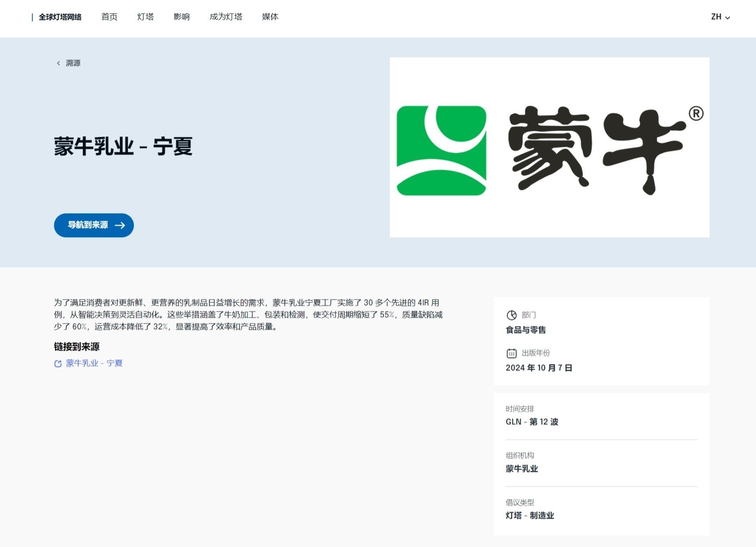The width and height of the screenshot is (756, 547).
Task: Click 全球灯塔网络 in the header
Action: 61,17
